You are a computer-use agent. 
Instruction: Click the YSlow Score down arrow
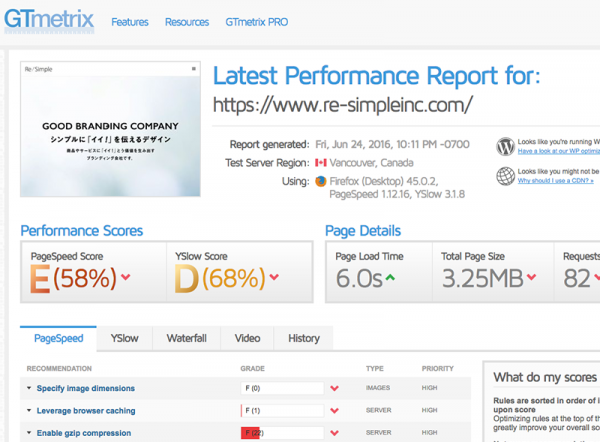(x=274, y=277)
